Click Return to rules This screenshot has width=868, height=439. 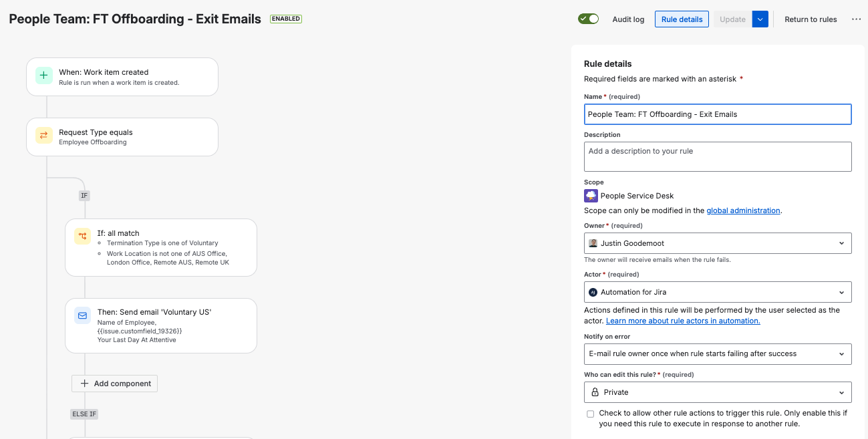[x=811, y=19]
